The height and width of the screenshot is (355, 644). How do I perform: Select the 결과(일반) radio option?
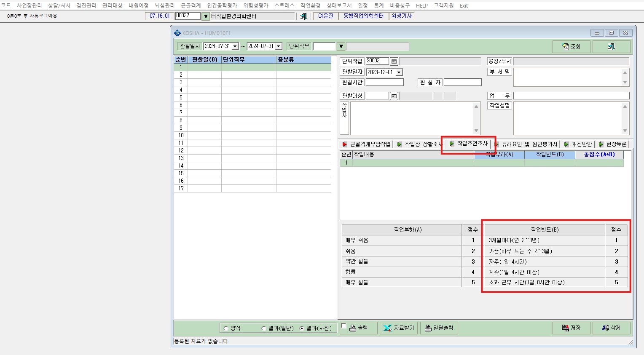pyautogui.click(x=264, y=328)
